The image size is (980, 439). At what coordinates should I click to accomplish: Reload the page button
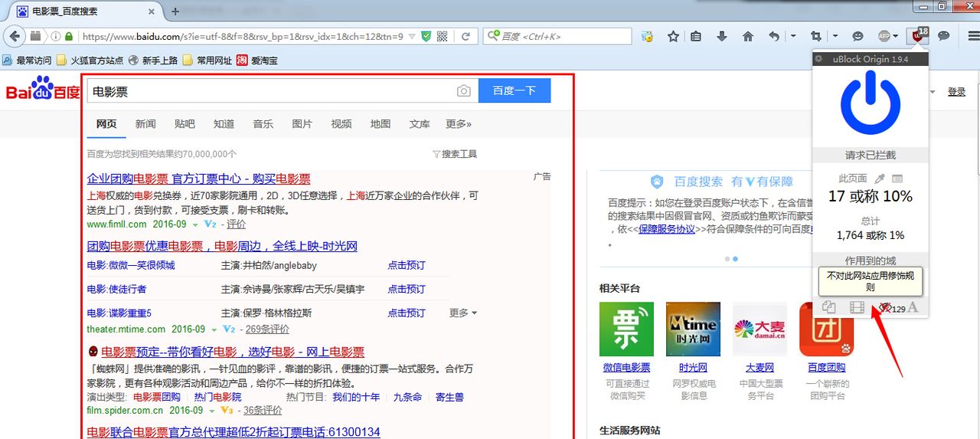pyautogui.click(x=465, y=36)
